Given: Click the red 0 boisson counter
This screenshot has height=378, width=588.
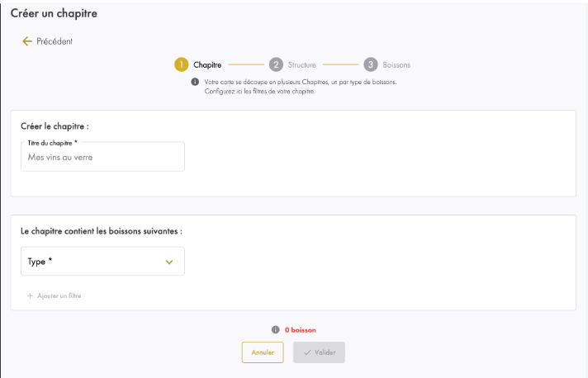Looking at the screenshot, I should (x=301, y=330).
